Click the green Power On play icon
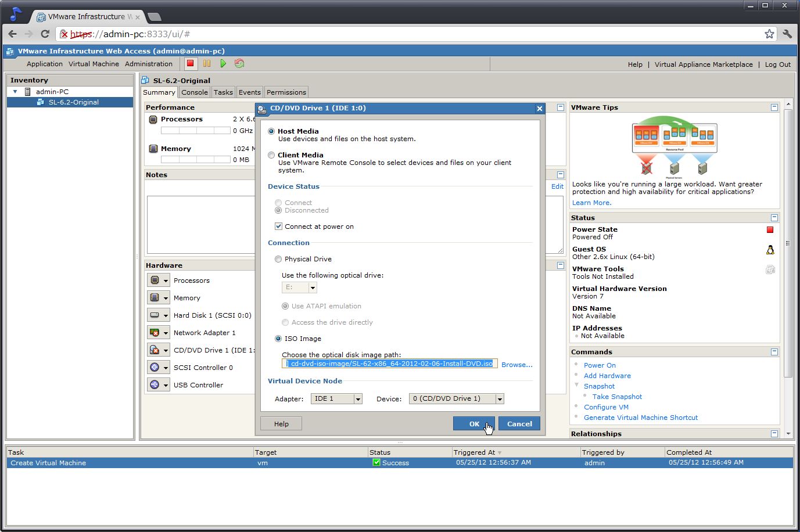This screenshot has width=800, height=532. point(223,63)
